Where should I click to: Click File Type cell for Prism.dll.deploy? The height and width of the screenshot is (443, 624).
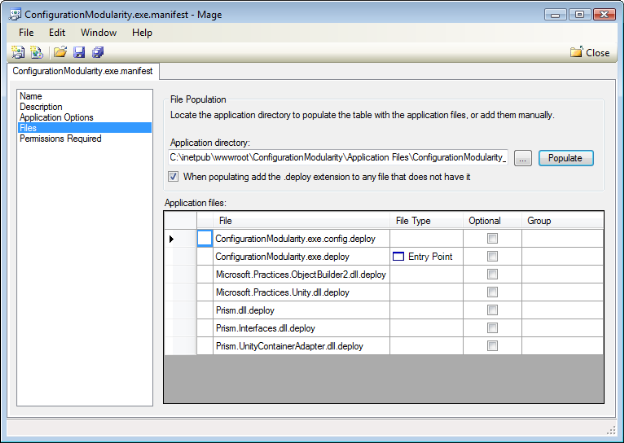click(426, 310)
